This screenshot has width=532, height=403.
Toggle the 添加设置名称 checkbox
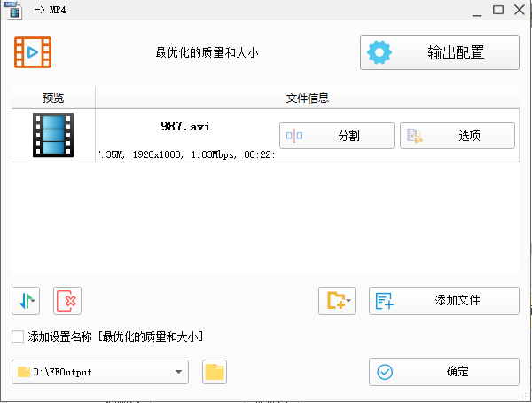pyautogui.click(x=18, y=336)
